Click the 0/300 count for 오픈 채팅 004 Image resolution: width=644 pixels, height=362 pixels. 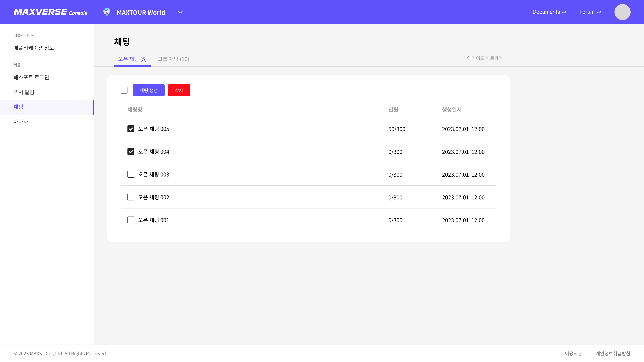coord(395,152)
